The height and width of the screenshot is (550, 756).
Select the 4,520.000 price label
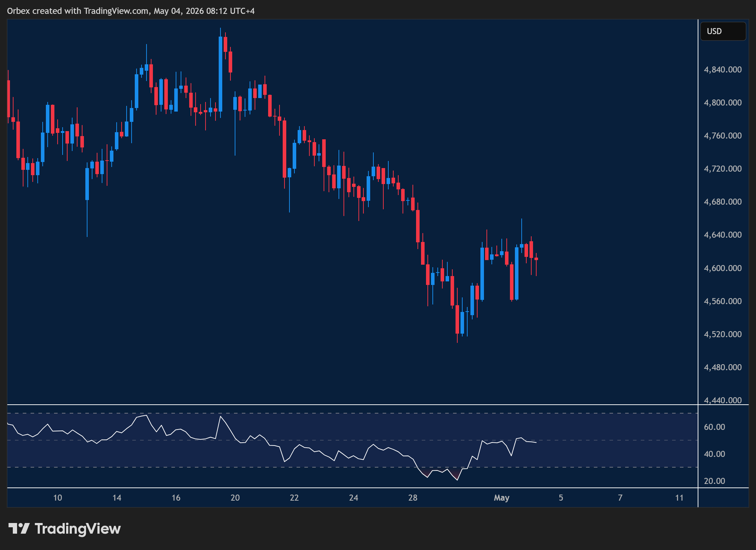(x=723, y=334)
